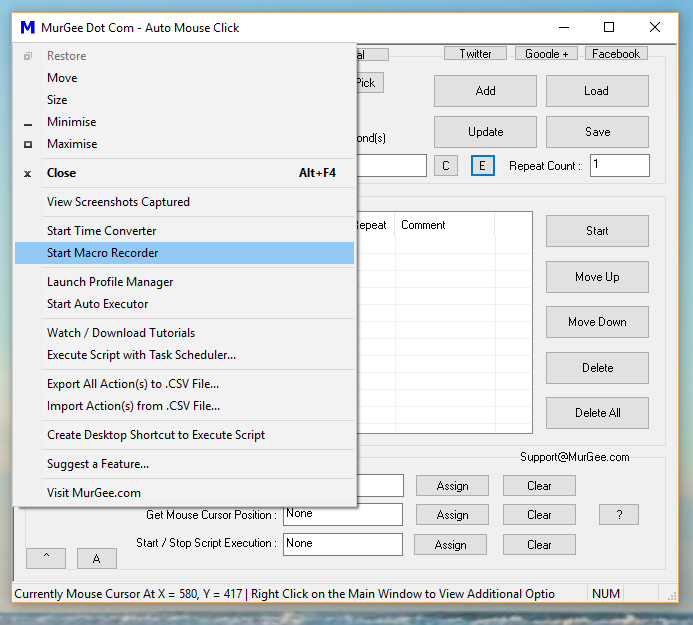Choose Launch Profile Manager menu entry
The image size is (693, 625).
pos(110,282)
